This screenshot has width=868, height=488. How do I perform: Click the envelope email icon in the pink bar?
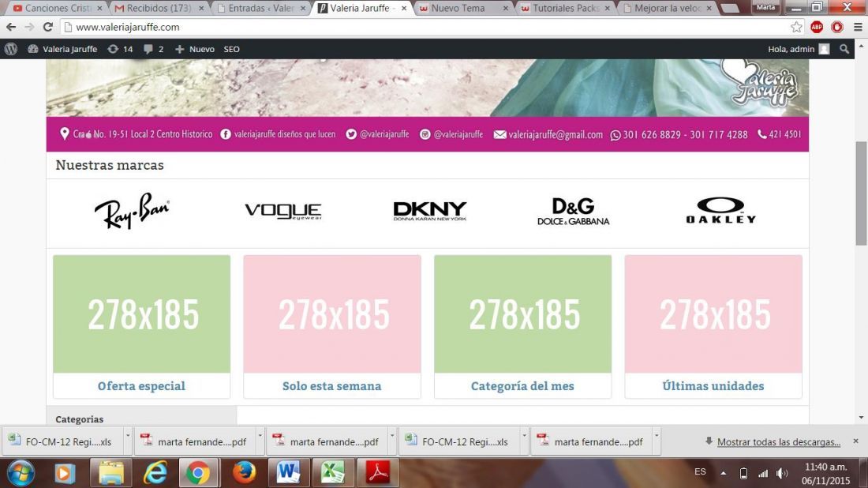[499, 134]
